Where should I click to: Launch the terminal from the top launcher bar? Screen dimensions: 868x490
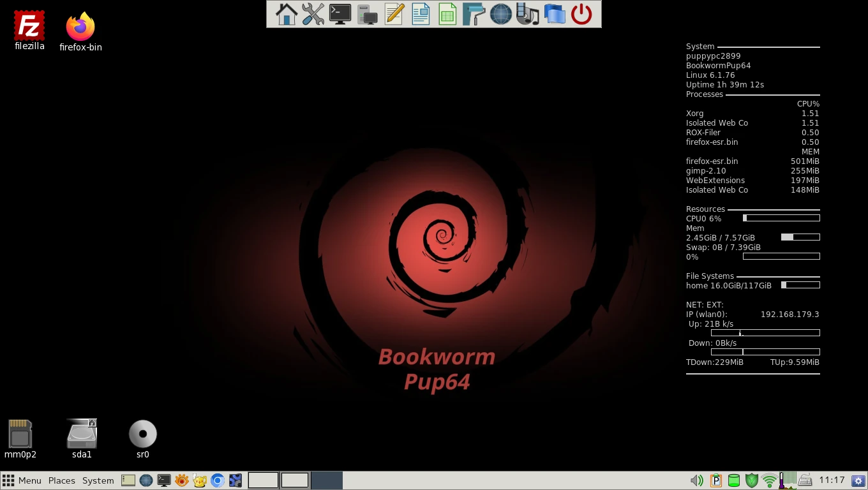pos(340,14)
